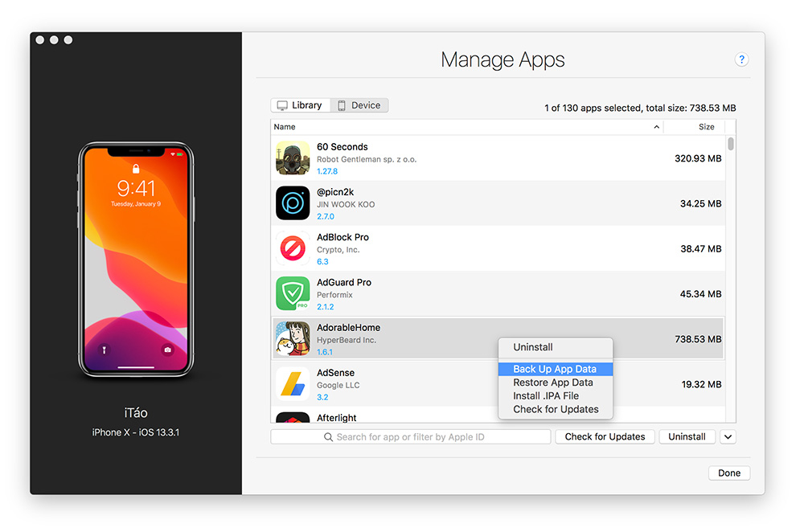Screen dimensions: 804x532
Task: Select the 60 Seconds app name
Action: coord(342,146)
